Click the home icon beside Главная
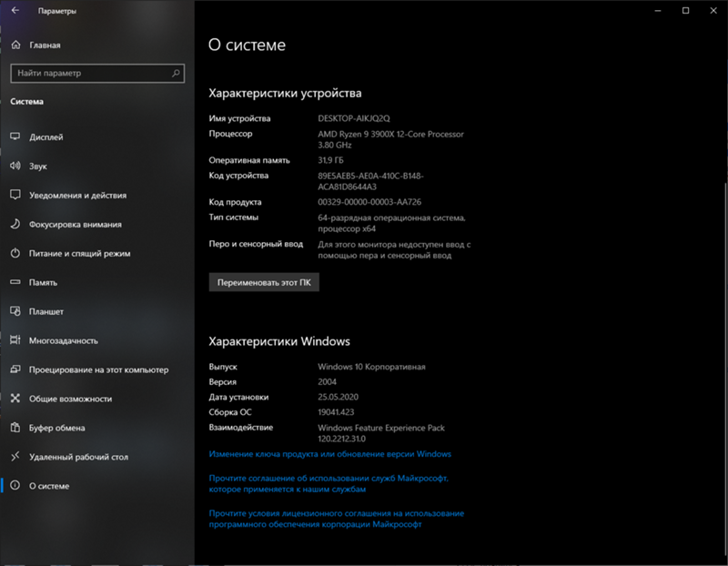The height and width of the screenshot is (566, 728). 15,45
